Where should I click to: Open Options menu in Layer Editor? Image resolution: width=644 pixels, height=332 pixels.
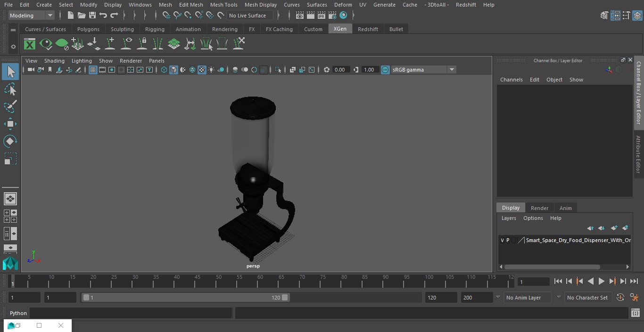point(533,218)
